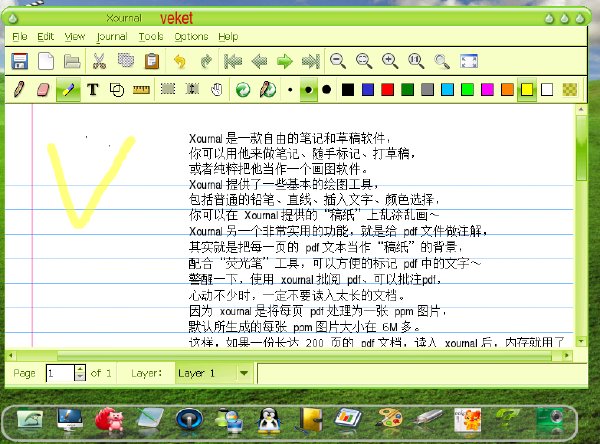This screenshot has width=600, height=444.
Task: Zoom out with the minus magnifier
Action: [x=338, y=61]
